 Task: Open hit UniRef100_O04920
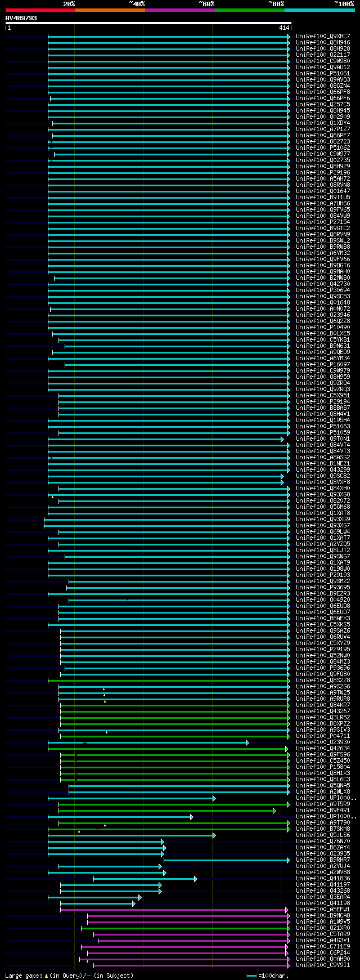tap(323, 600)
